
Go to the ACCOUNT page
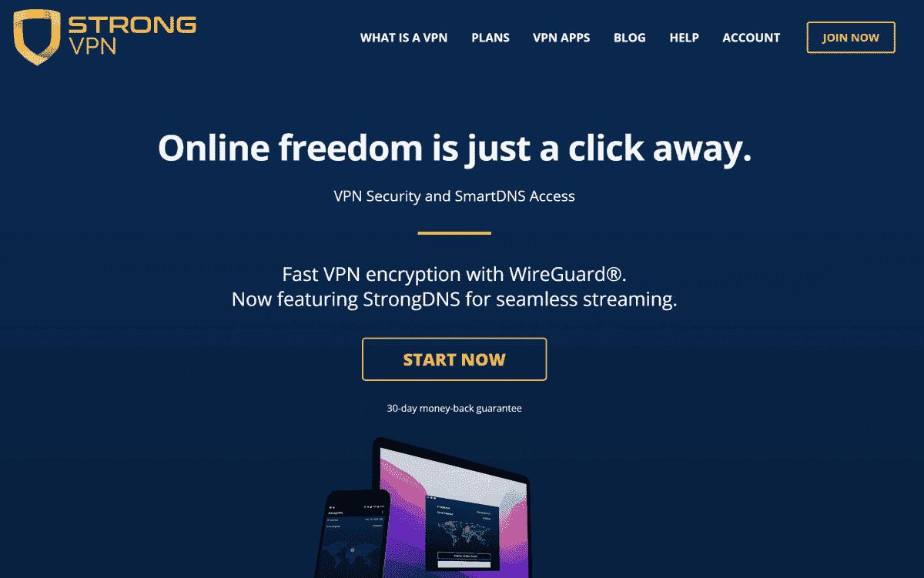pyautogui.click(x=751, y=37)
